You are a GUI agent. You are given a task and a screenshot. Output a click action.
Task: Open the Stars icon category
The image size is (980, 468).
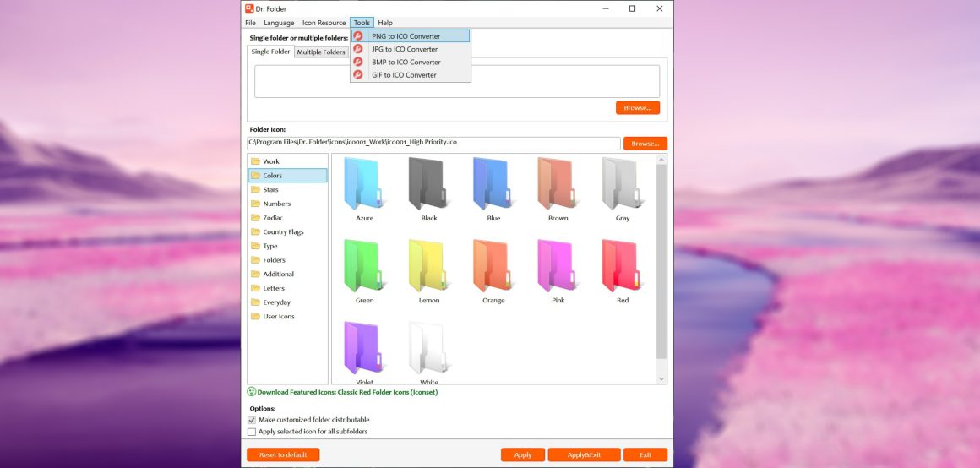[x=287, y=189]
